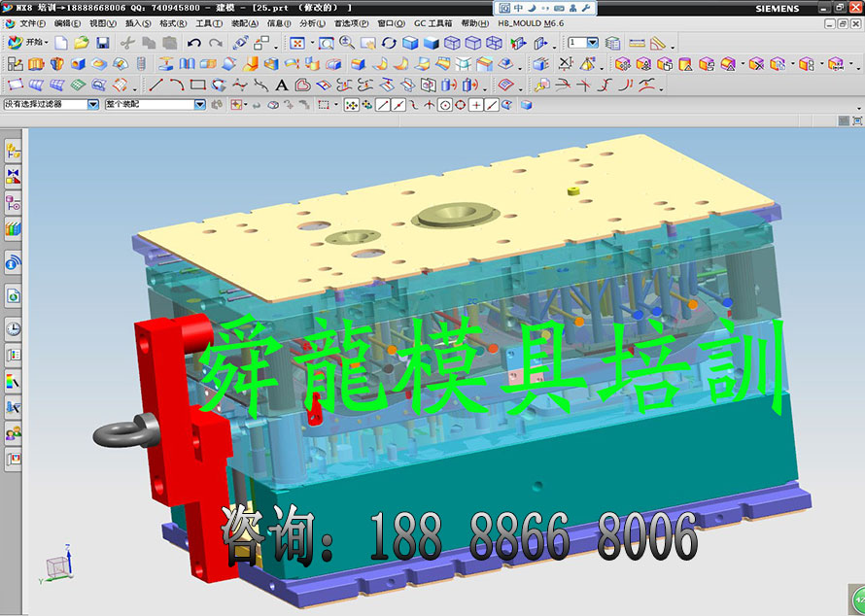
Task: Click the Rectangle sketch tool
Action: (x=197, y=85)
